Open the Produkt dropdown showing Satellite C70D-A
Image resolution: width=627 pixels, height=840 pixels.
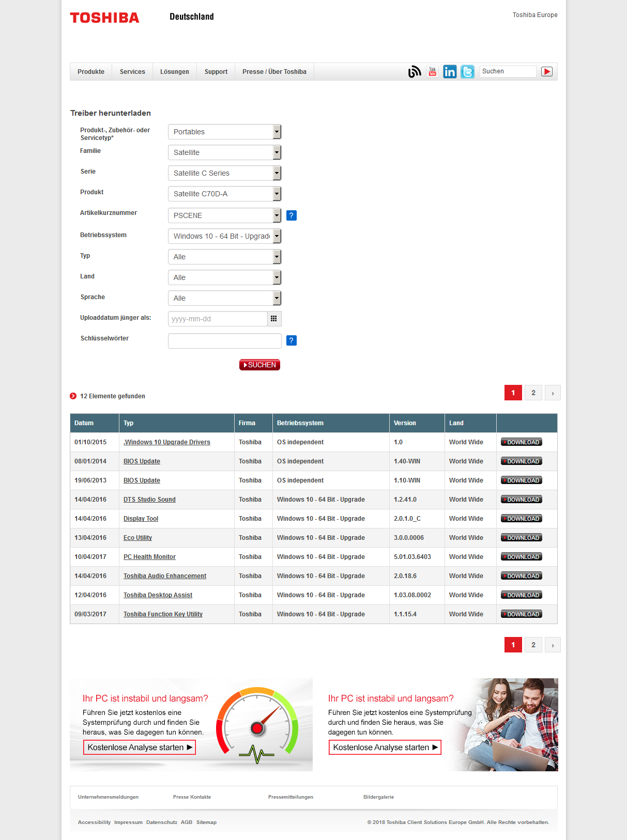[224, 194]
